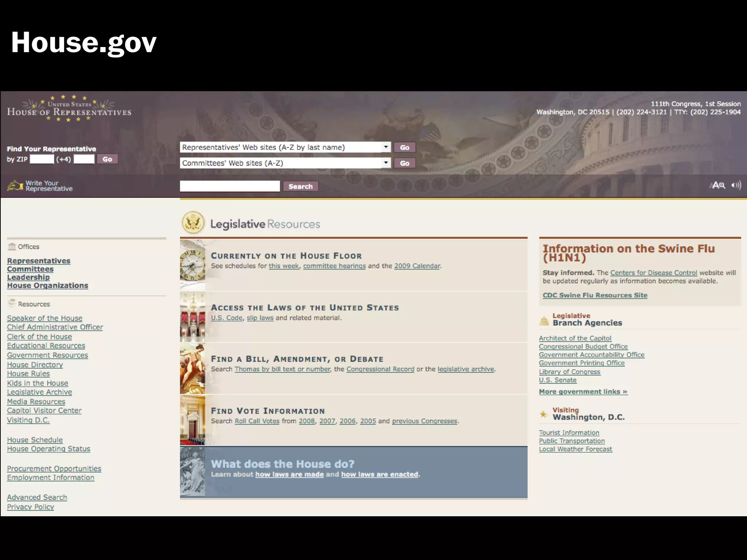Open Educational Resources link
Viewport: 747px width, 560px height.
pyautogui.click(x=46, y=346)
